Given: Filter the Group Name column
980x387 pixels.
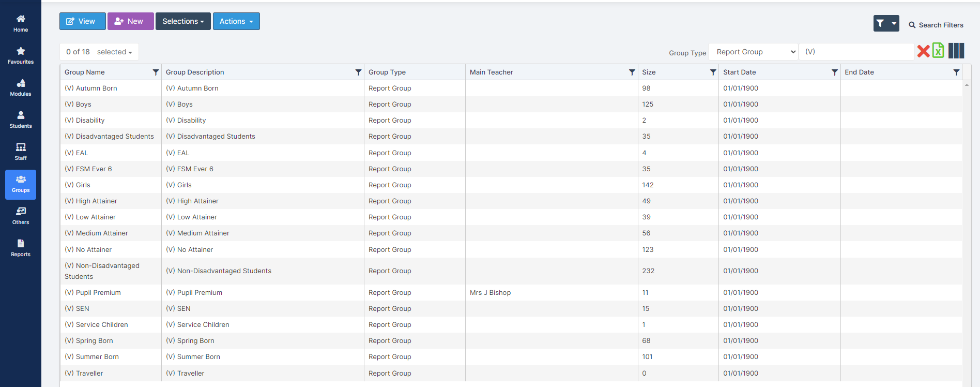Looking at the screenshot, I should click(x=156, y=72).
